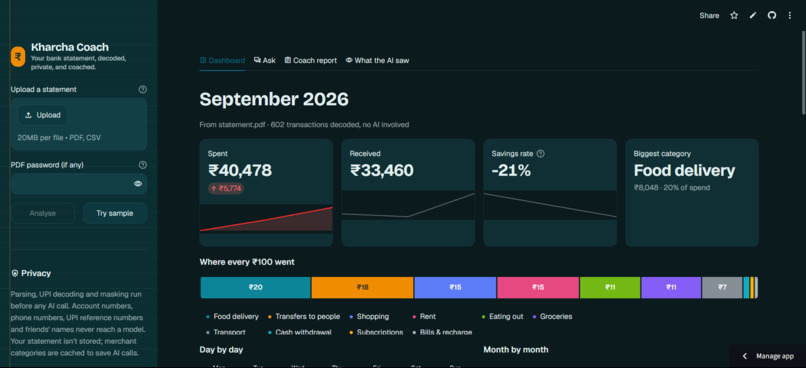Image resolution: width=806 pixels, height=368 pixels.
Task: Open help for PDF password field
Action: 143,165
